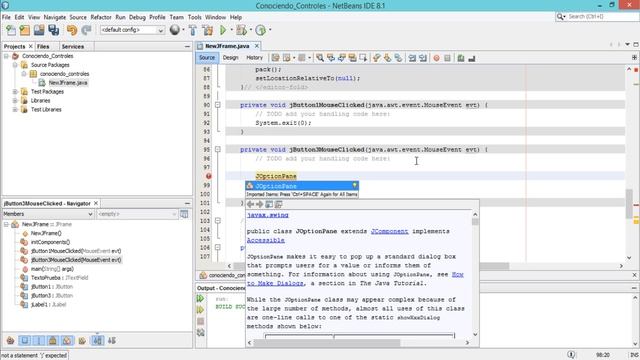Click the Start Macro Recording red icon
Screen dimensions: 640x360
coord(436,58)
